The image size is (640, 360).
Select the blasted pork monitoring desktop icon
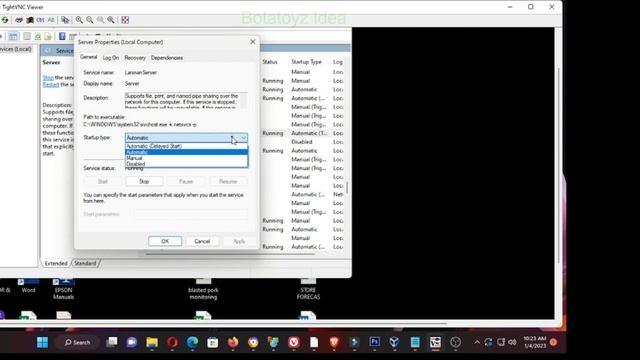203,290
